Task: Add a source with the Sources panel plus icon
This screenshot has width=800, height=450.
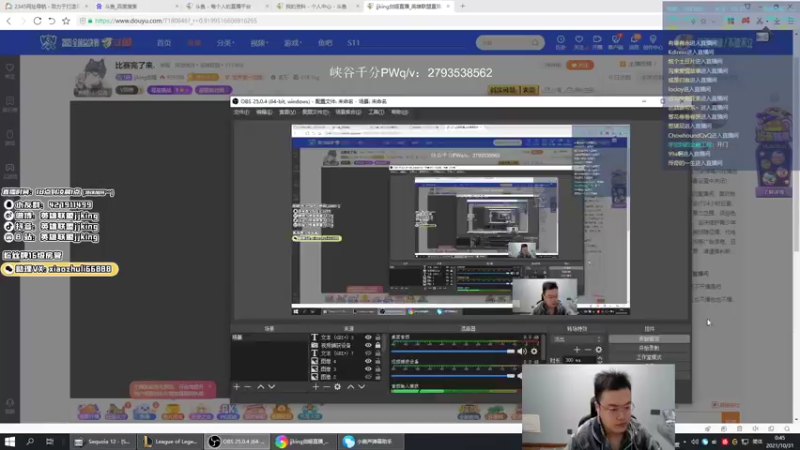Action: [315, 387]
